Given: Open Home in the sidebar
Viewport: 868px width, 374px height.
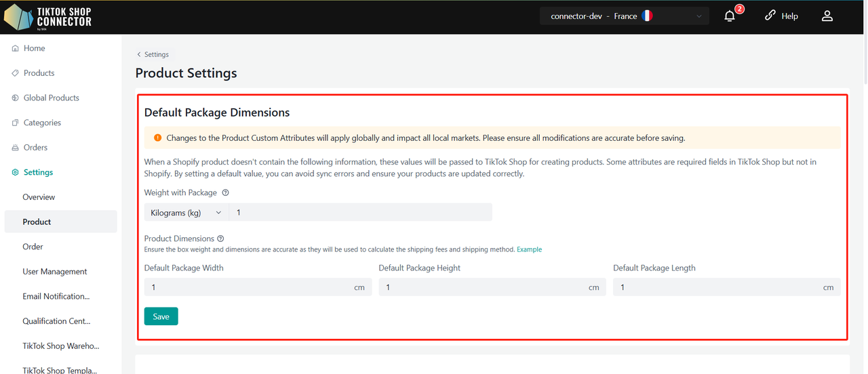Looking at the screenshot, I should (x=34, y=48).
